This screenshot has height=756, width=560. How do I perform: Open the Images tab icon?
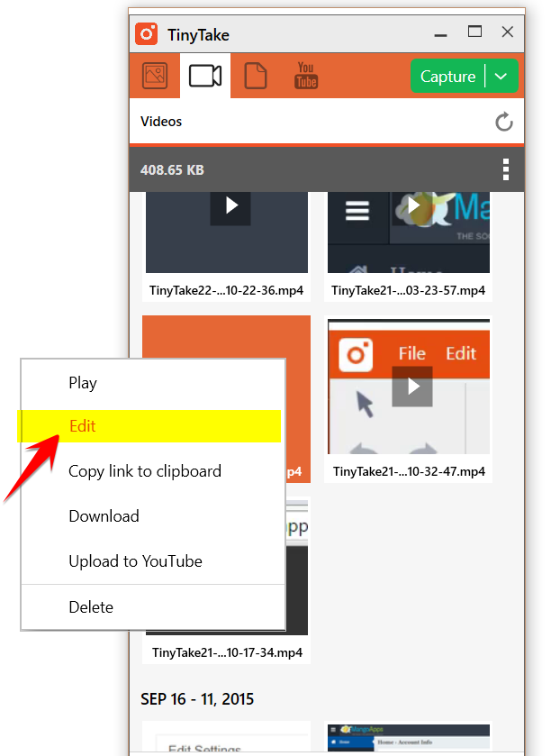(155, 76)
